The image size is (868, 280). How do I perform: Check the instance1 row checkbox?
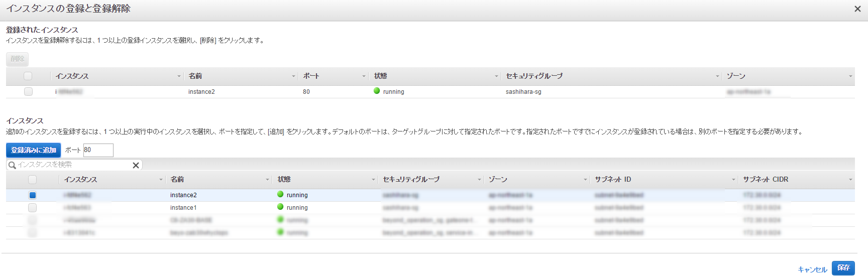32,207
